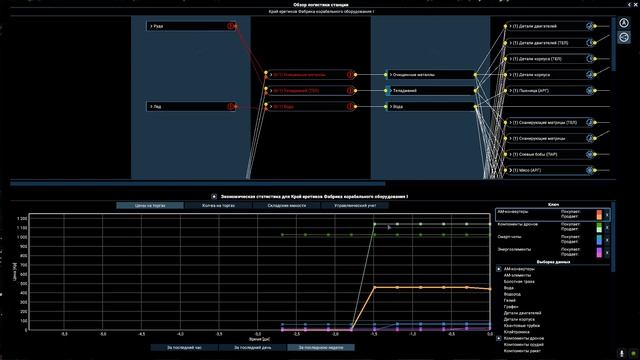
Task: Show data for За последний час
Action: coord(184,348)
